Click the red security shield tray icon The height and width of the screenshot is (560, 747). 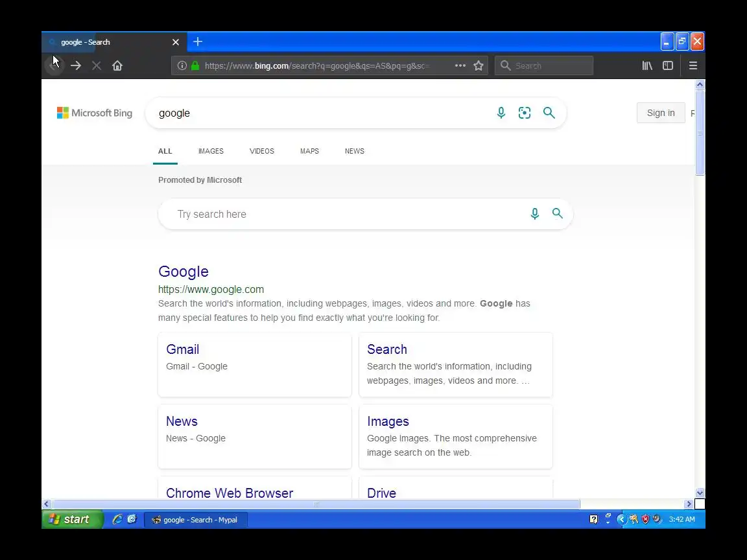pos(645,519)
